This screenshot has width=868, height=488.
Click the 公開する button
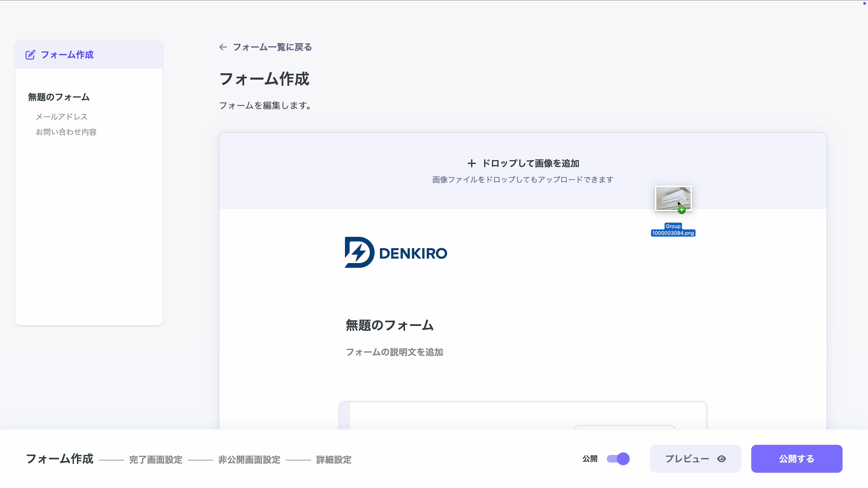797,459
